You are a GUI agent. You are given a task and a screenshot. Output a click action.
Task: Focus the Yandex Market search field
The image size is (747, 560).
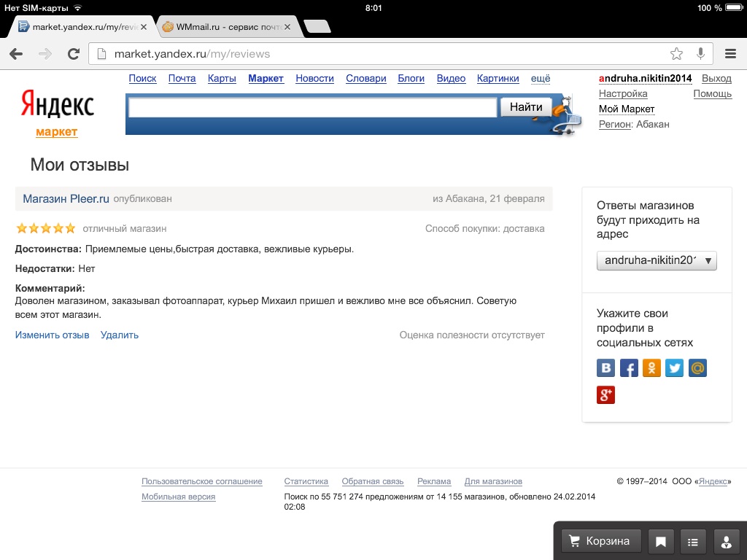point(312,108)
